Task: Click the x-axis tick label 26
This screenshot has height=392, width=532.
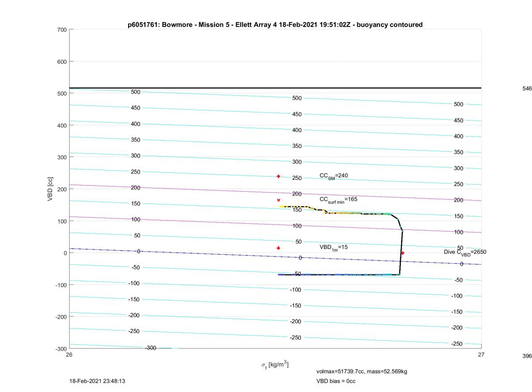Action: [x=69, y=354]
